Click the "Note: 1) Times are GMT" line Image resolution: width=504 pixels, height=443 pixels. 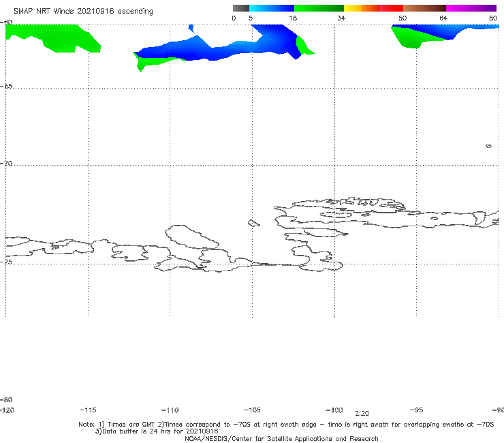(286, 425)
